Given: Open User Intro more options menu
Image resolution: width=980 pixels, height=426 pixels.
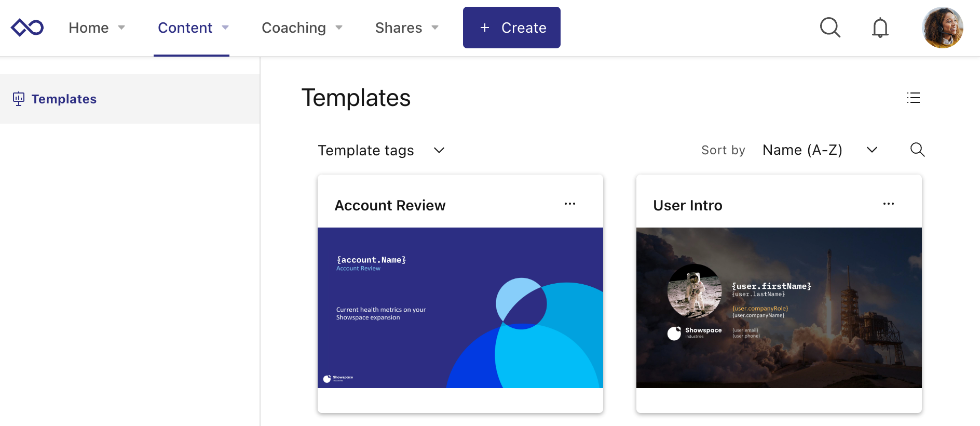Looking at the screenshot, I should click(x=889, y=204).
